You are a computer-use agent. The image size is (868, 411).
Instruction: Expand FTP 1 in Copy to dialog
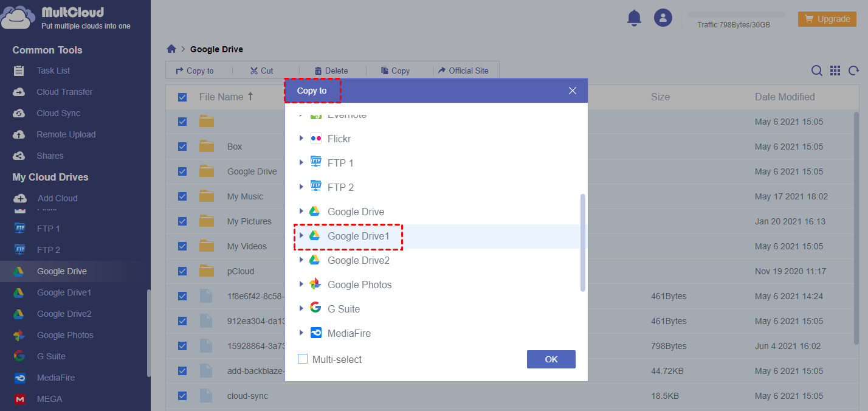[301, 163]
